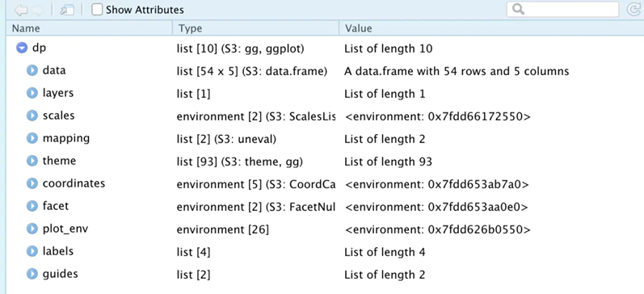The image size is (644, 294).
Task: Expand the layers list node
Action: (32, 93)
